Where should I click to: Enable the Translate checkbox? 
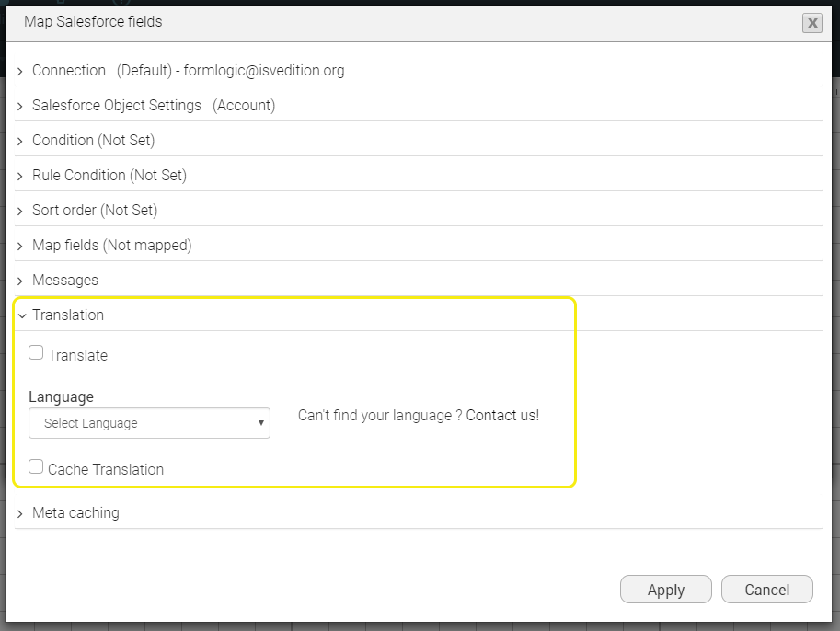[x=35, y=351]
